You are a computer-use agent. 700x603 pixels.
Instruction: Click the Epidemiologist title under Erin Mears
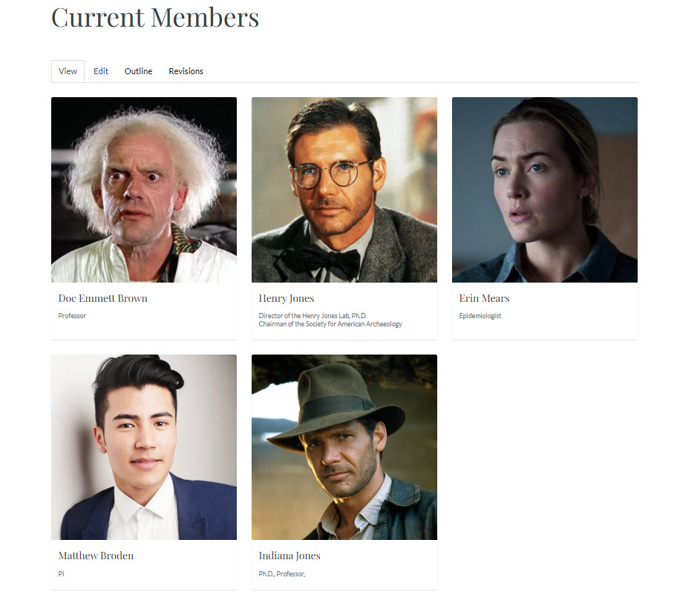pyautogui.click(x=480, y=316)
